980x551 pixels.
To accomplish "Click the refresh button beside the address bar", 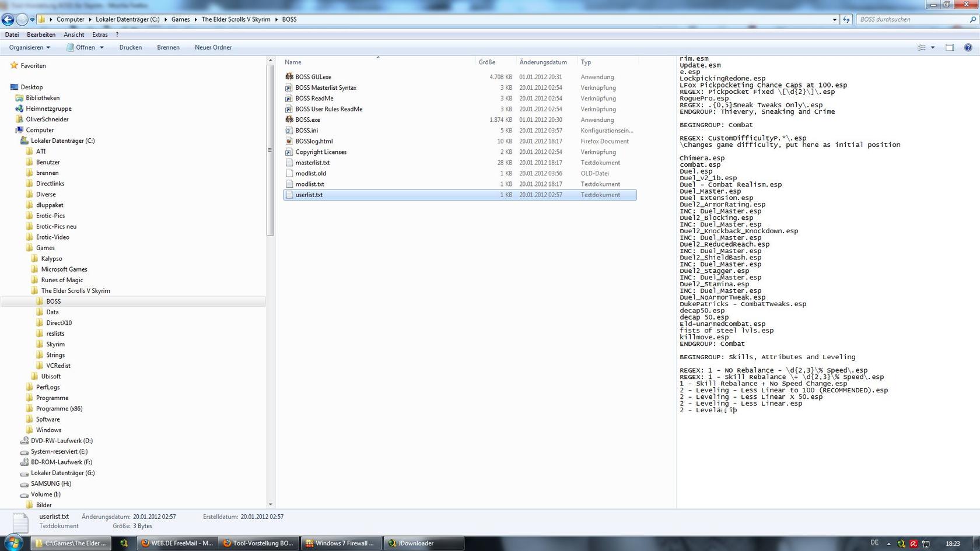I will coord(846,19).
